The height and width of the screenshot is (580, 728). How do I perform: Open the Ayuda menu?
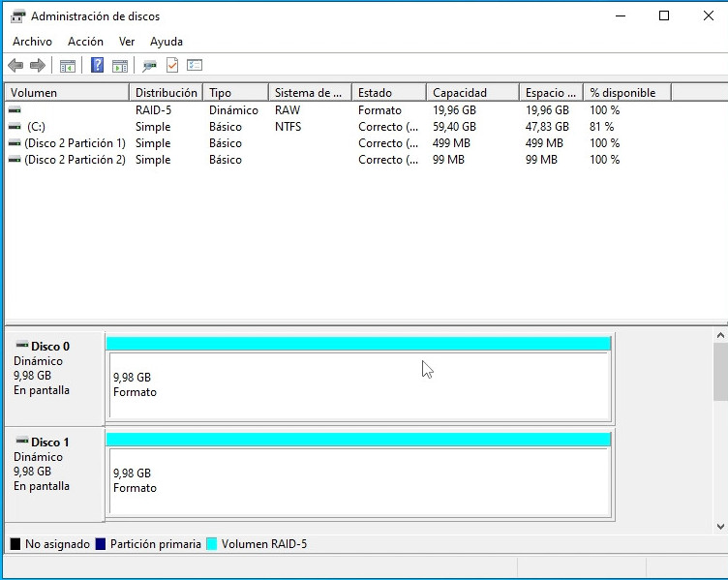[x=167, y=42]
